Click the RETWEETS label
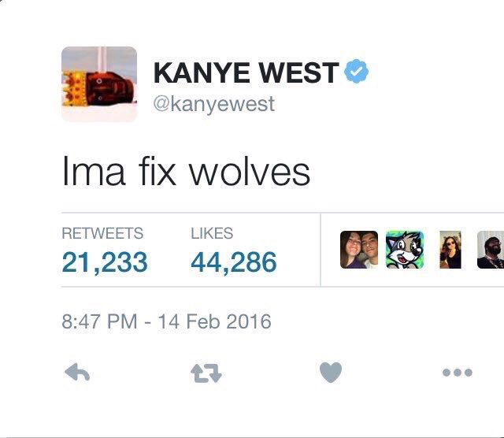 [102, 233]
